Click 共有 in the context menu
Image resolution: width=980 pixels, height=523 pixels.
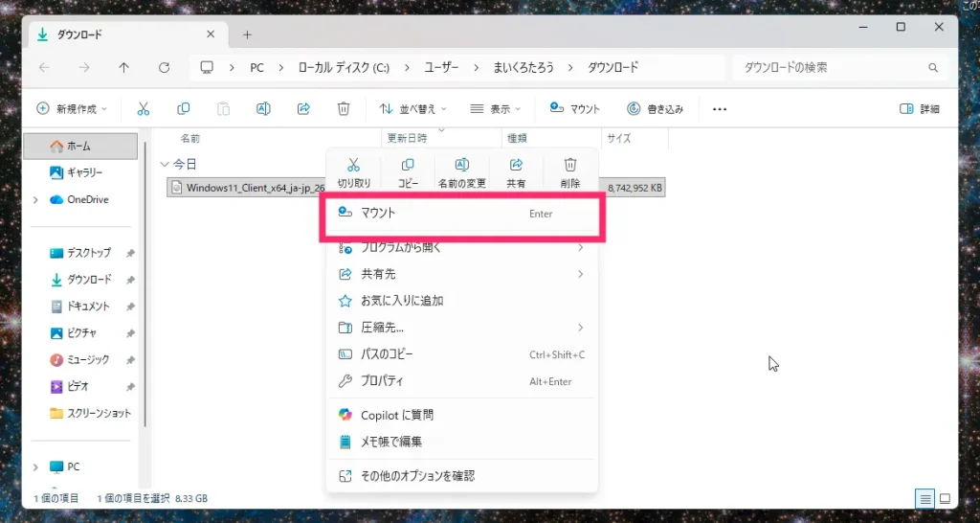(x=516, y=172)
